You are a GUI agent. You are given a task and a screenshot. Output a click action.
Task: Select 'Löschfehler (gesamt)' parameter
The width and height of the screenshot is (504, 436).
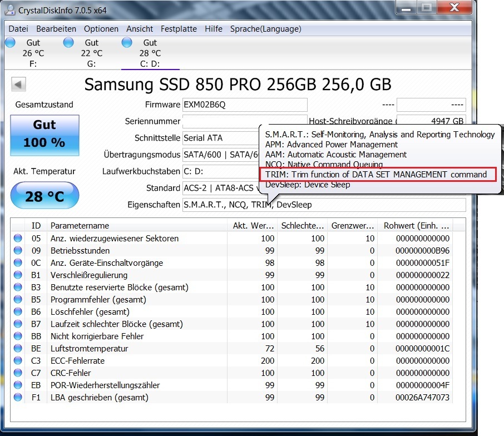(x=90, y=311)
